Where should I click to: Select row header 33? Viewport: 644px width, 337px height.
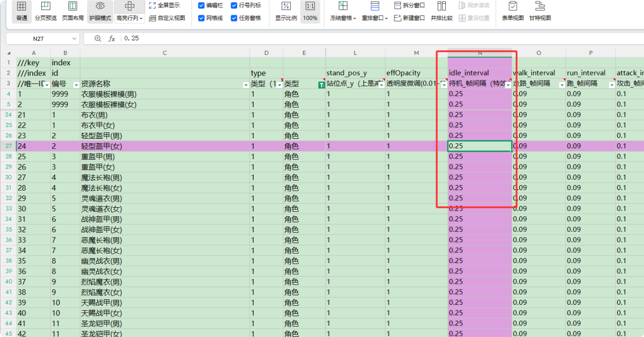[9, 208]
